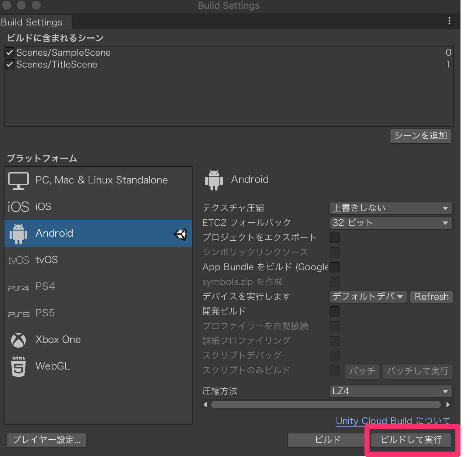Viewport: 476px width, 457px height.
Task: Select tvOS platform row
Action: [98, 260]
